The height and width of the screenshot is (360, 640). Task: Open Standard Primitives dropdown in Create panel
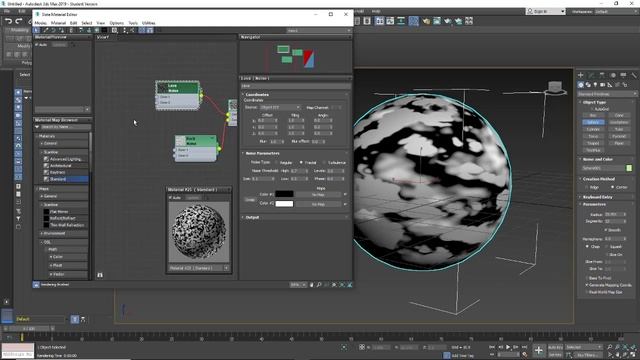point(607,94)
